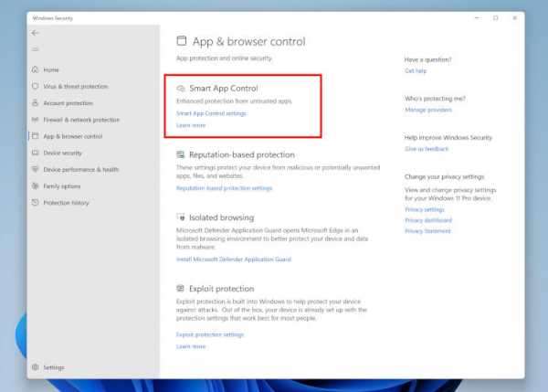The width and height of the screenshot is (548, 392).
Task: Open Reputation-based protection settings link
Action: tap(224, 188)
